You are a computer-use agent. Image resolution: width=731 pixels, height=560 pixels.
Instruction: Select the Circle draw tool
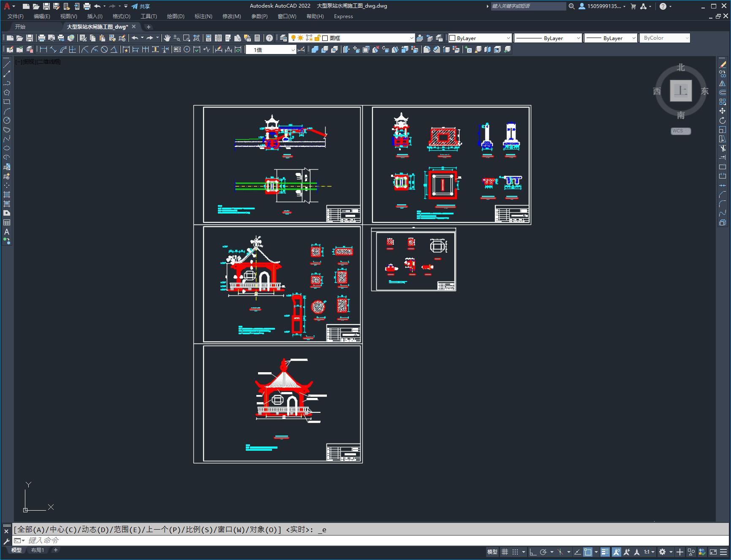[7, 120]
